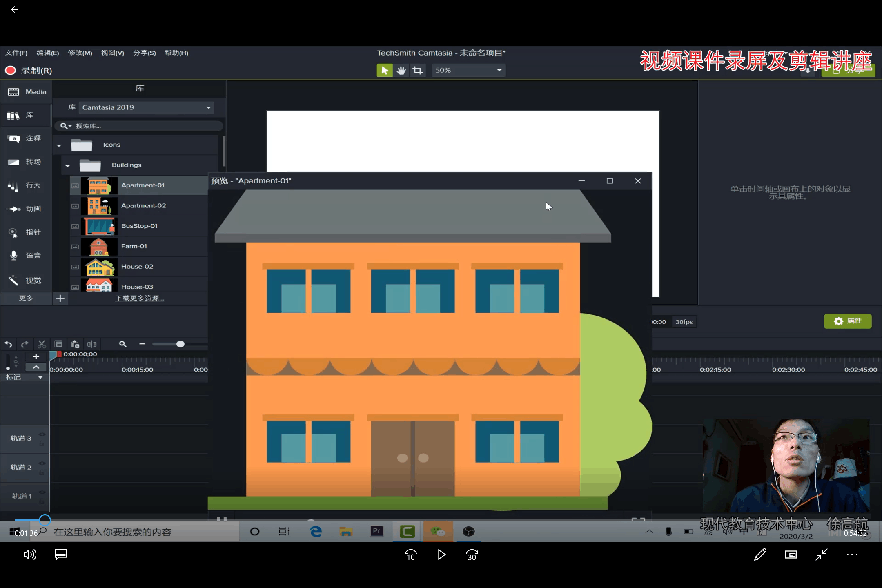Open the WeChat taskbar icon
The width and height of the screenshot is (882, 588).
tap(438, 531)
